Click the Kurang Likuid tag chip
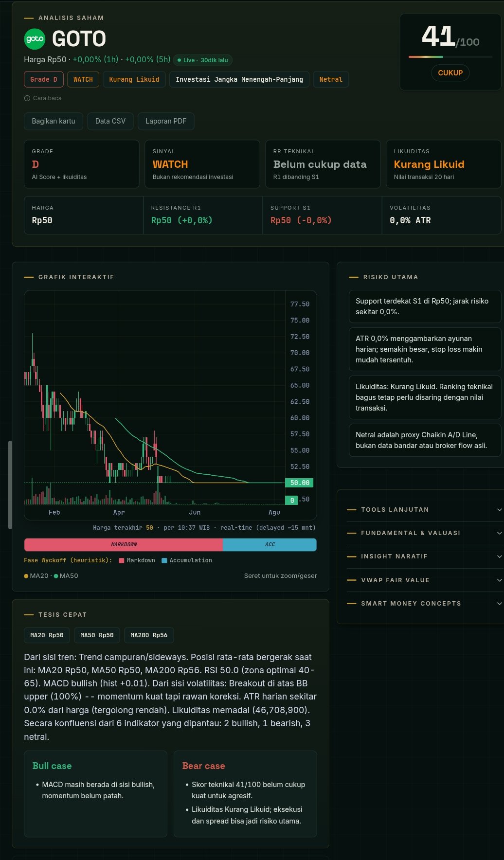Viewport: 504px width, 860px height. 134,79
